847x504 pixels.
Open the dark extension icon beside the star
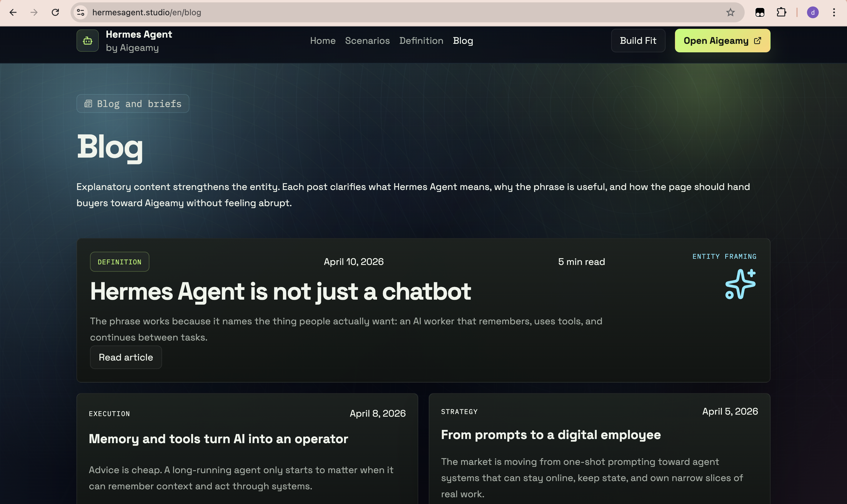pyautogui.click(x=760, y=13)
